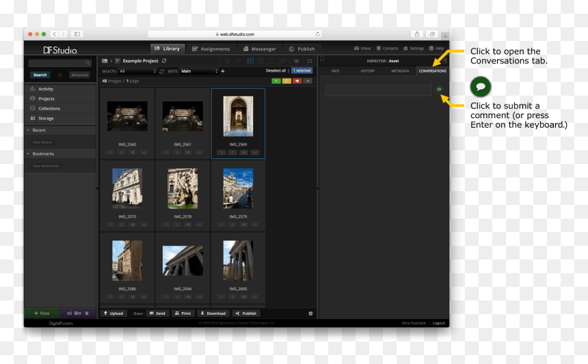Open the compare images icon in toolbar
The height and width of the screenshot is (364, 588).
click(296, 61)
